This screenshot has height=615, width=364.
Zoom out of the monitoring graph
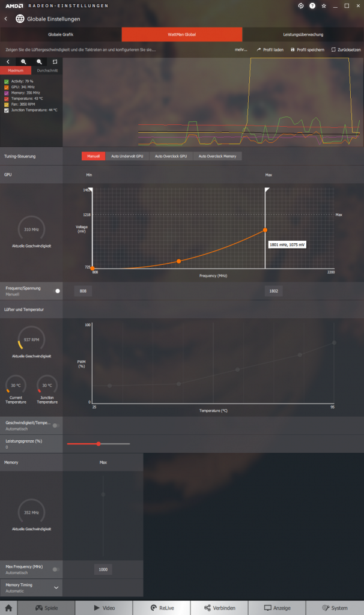(39, 62)
